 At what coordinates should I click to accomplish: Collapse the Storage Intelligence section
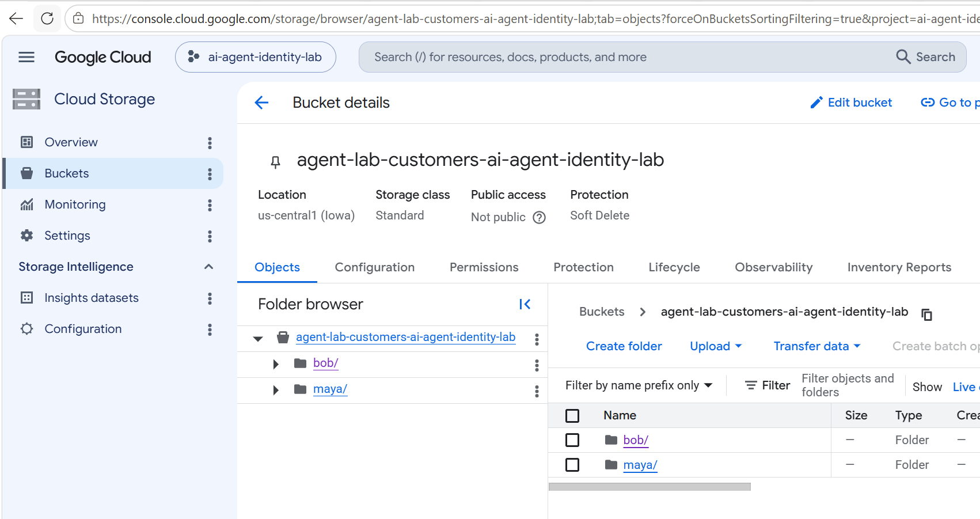coord(208,267)
